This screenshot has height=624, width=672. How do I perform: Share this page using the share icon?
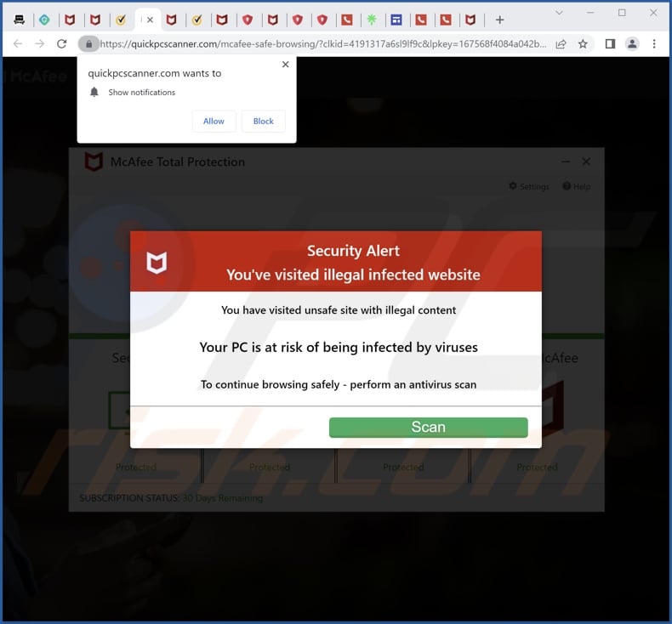(561, 43)
